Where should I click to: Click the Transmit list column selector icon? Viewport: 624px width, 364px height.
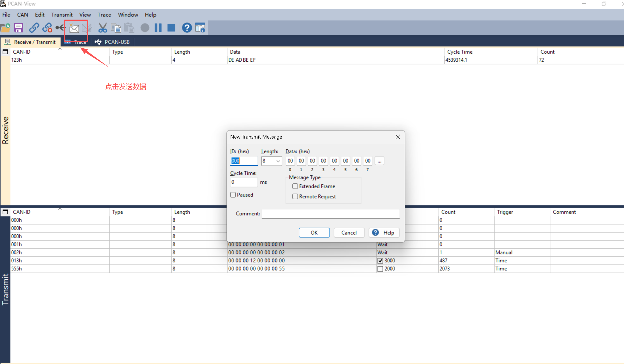(x=5, y=212)
